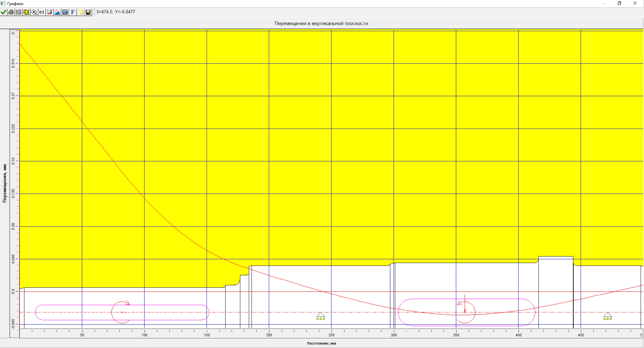
Task: Click the 'Перемещения, мм' vertical axis label
Action: [5, 183]
